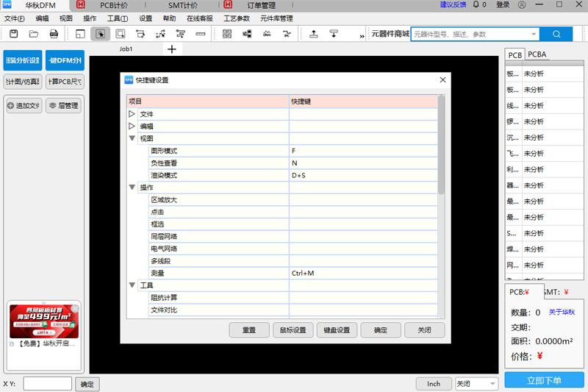The image size is (588, 392).
Task: Open the 关闭 dropdown in status bar
Action: tap(476, 384)
